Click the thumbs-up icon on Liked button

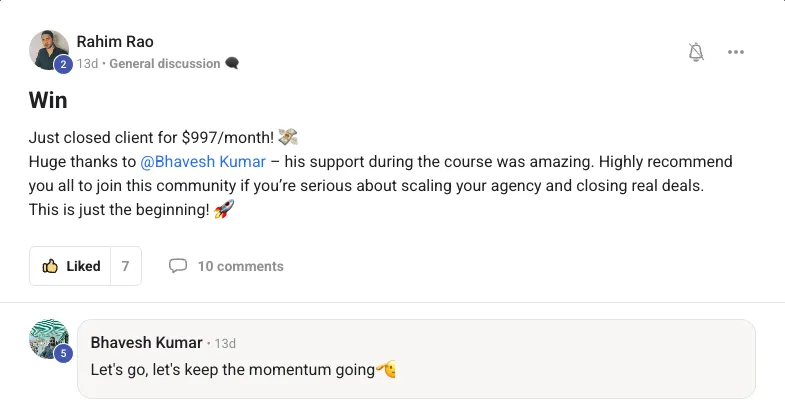coord(50,266)
